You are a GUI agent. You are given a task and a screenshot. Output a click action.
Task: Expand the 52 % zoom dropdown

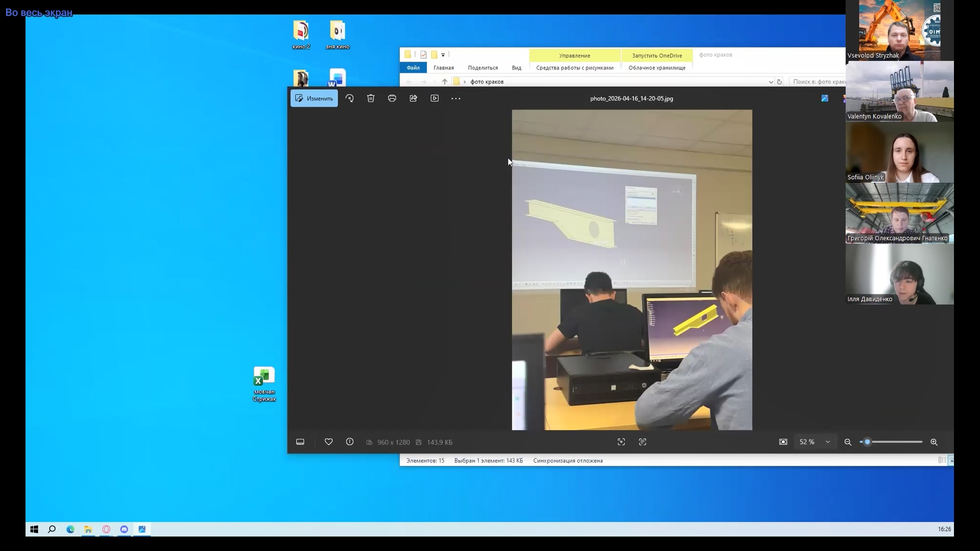point(827,442)
